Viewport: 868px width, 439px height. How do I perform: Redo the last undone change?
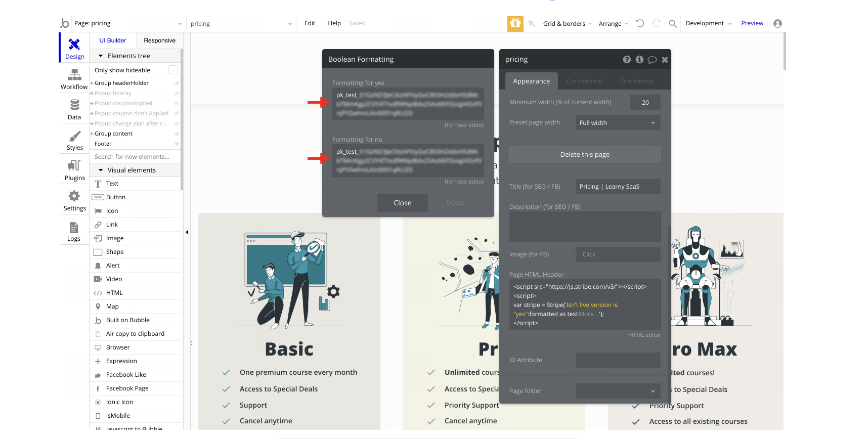pyautogui.click(x=657, y=23)
